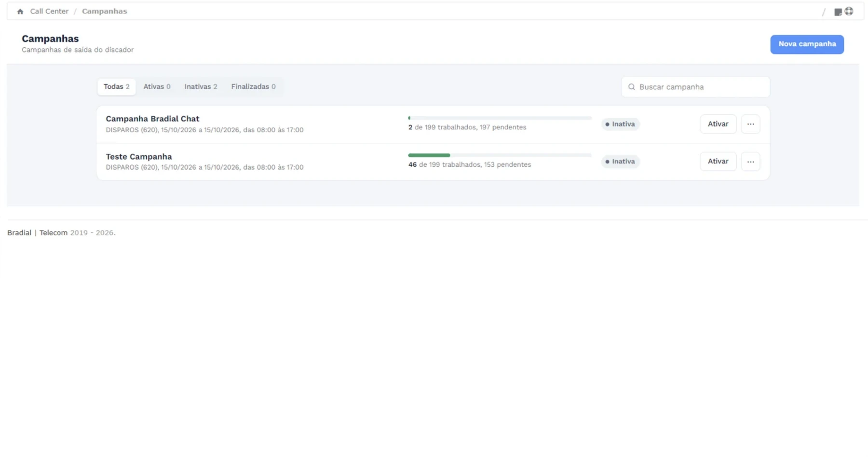Open the more options menu for Campanha Bradial Chat
This screenshot has height=458, width=868.
751,124
